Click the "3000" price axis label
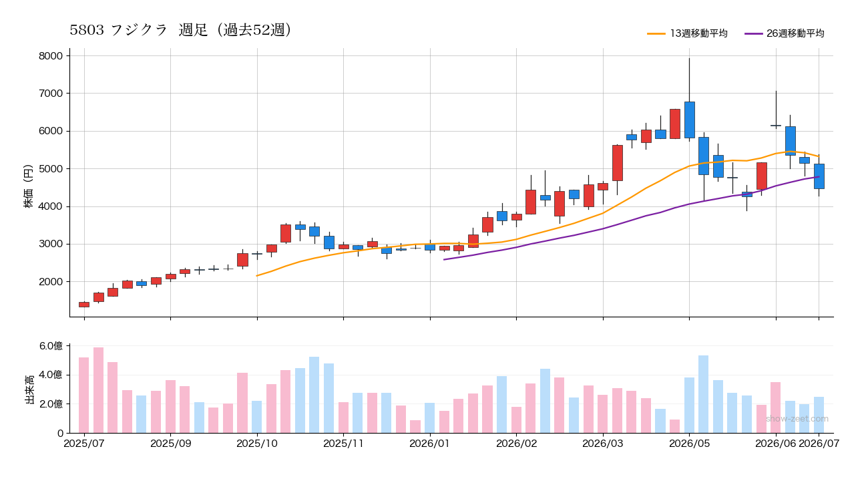The width and height of the screenshot is (868, 481). pyautogui.click(x=51, y=245)
